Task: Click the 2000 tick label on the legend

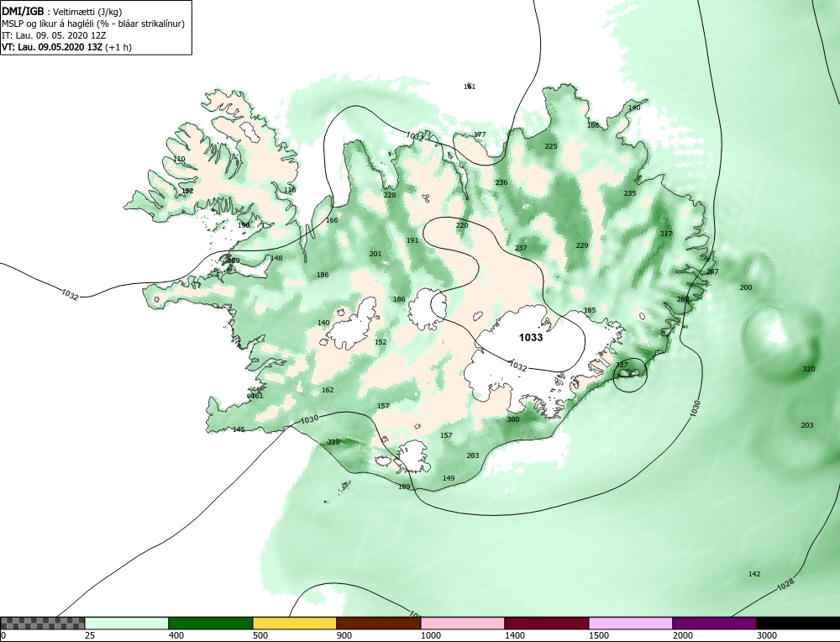Action: point(683,635)
